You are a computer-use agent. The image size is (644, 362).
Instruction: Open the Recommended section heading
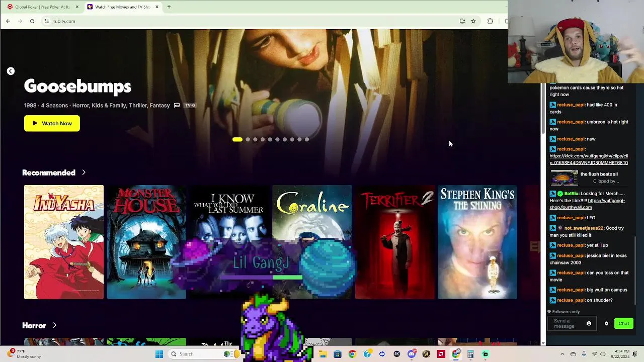(49, 172)
